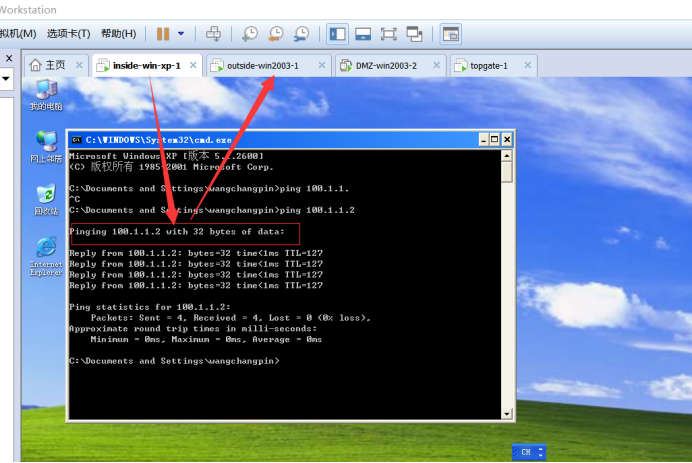
Task: Click the 'Minimum = 0ms' line in cmd
Action: click(206, 339)
